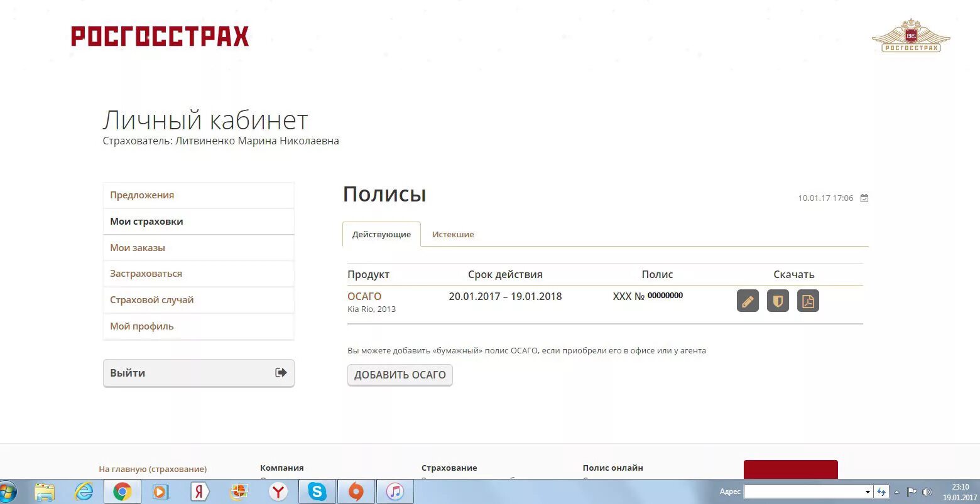Screen dimensions: 980x504
Task: Click the Kia Rio, 2013 vehicle text
Action: [372, 309]
